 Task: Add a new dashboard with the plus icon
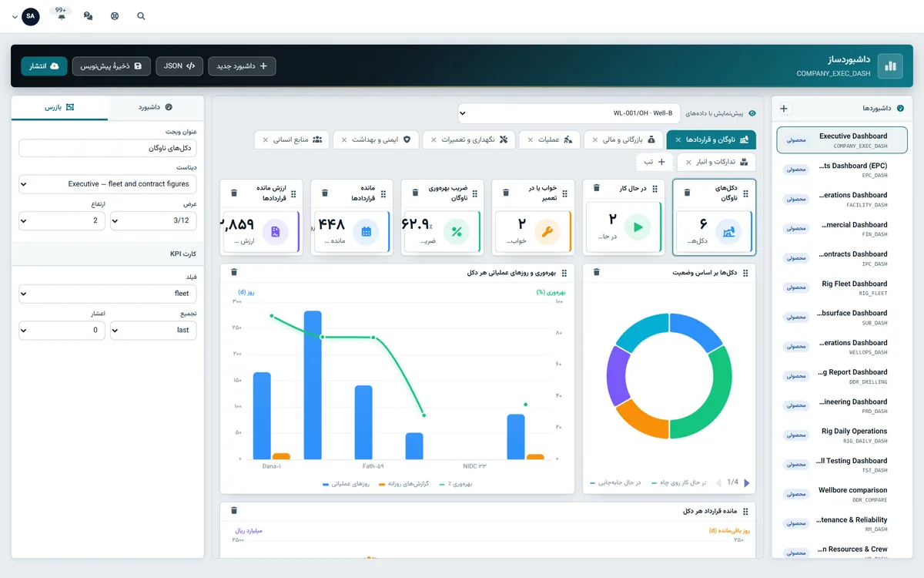pos(785,109)
